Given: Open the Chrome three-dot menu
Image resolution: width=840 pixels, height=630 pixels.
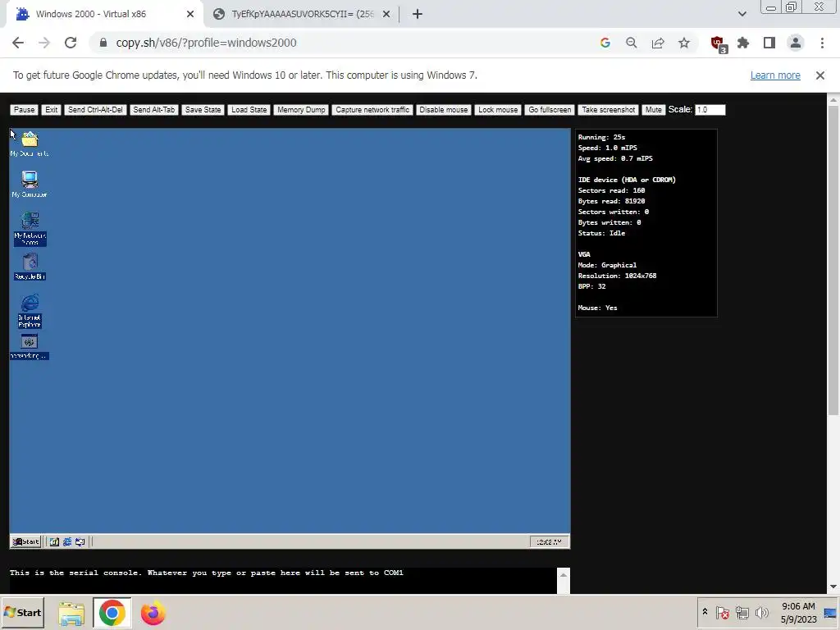Looking at the screenshot, I should point(822,43).
